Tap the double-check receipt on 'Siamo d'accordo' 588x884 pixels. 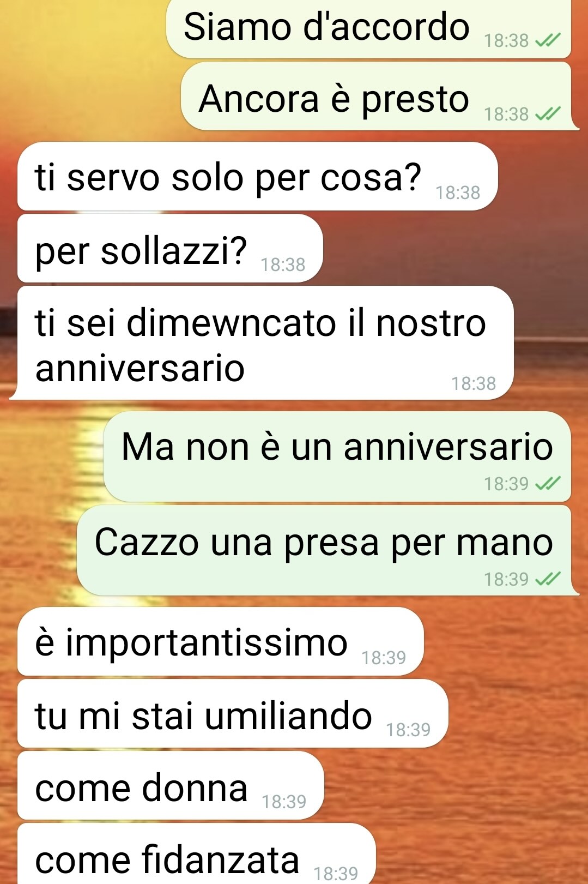click(x=548, y=40)
